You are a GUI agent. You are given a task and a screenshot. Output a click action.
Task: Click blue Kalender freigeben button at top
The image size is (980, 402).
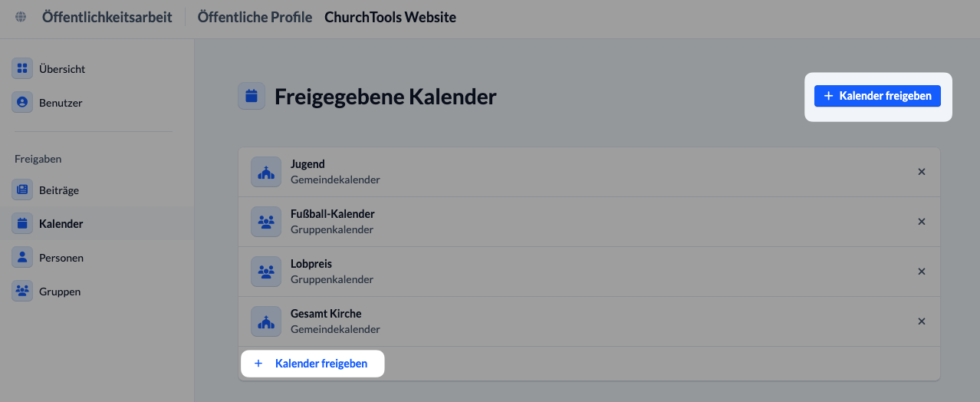click(x=877, y=96)
